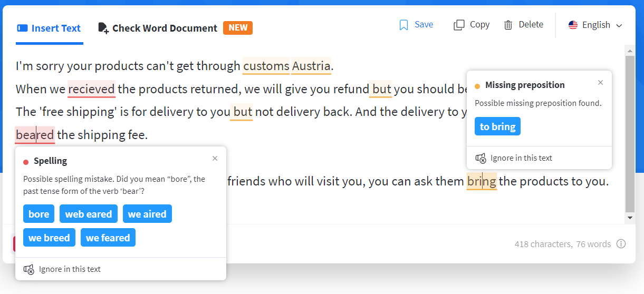Pick the "we feared" suggestion

108,238
